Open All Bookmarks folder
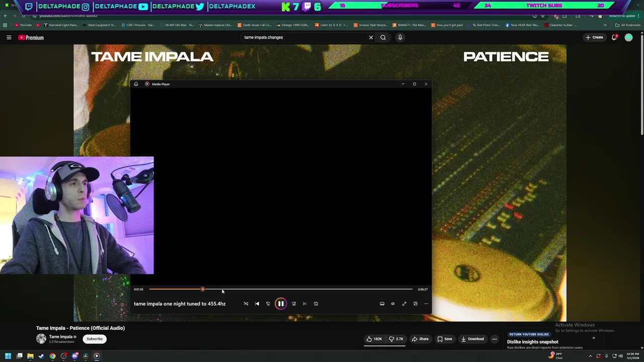 pyautogui.click(x=628, y=25)
